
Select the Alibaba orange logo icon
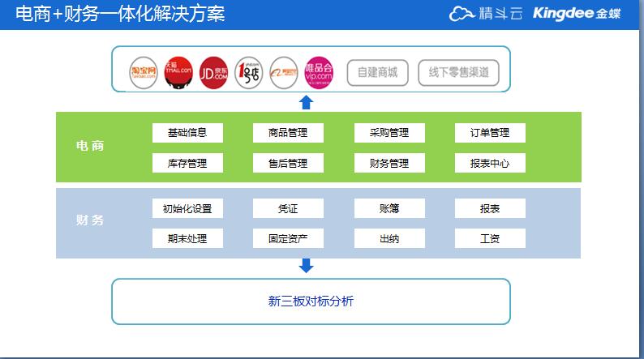click(284, 73)
